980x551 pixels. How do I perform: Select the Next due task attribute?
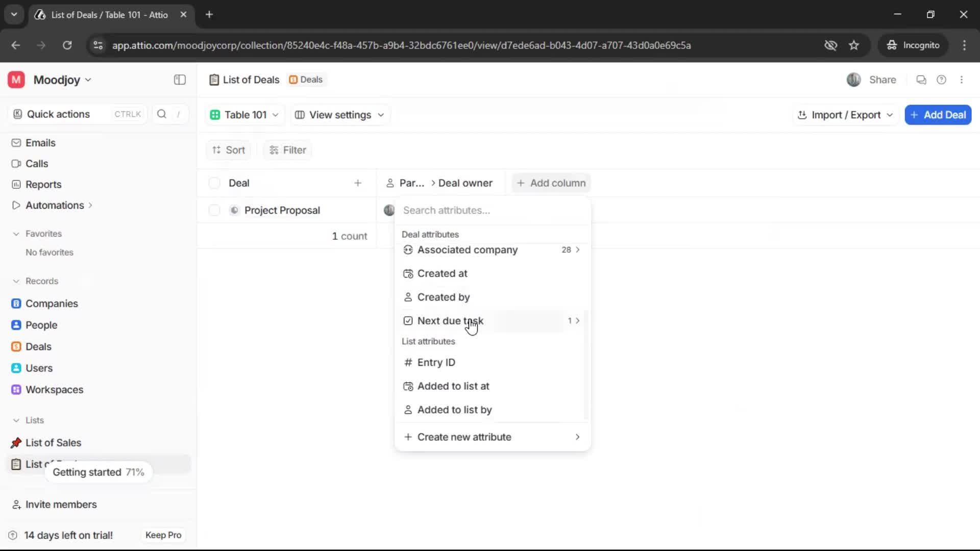click(x=449, y=321)
